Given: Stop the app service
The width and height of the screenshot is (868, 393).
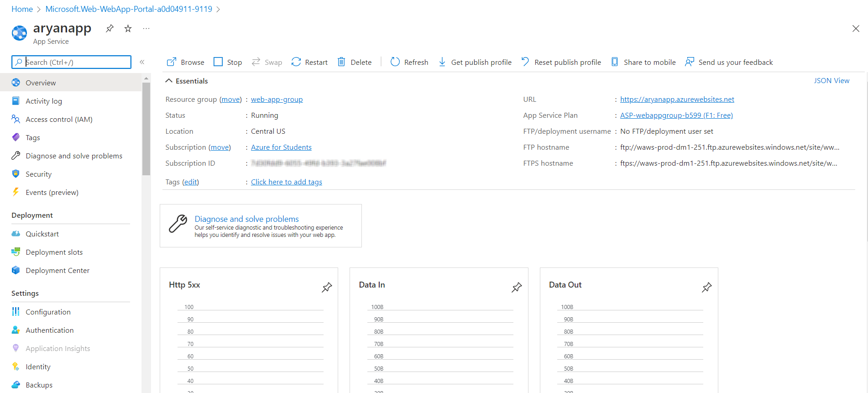Looking at the screenshot, I should tap(228, 62).
